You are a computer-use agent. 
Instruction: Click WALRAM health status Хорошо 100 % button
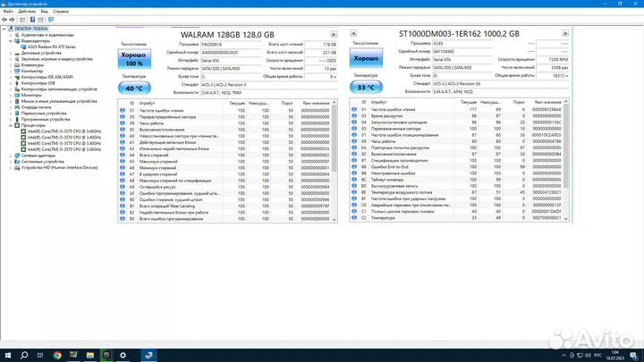click(134, 59)
